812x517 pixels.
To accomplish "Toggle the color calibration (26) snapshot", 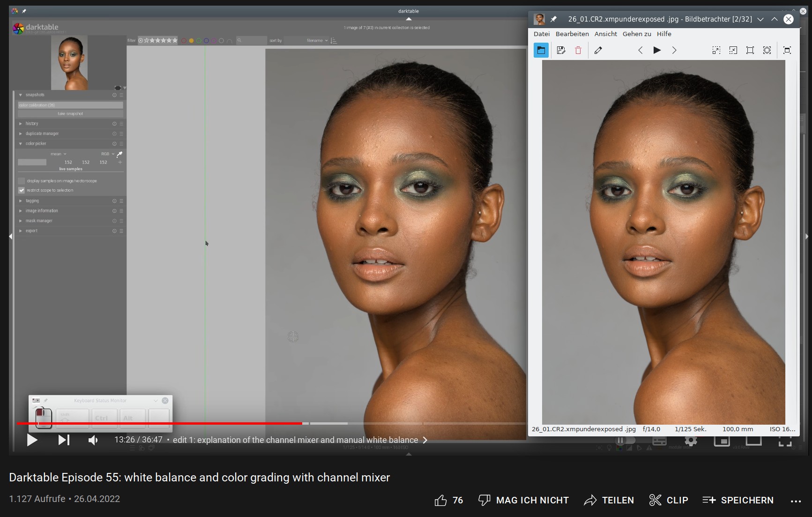I will [x=70, y=105].
